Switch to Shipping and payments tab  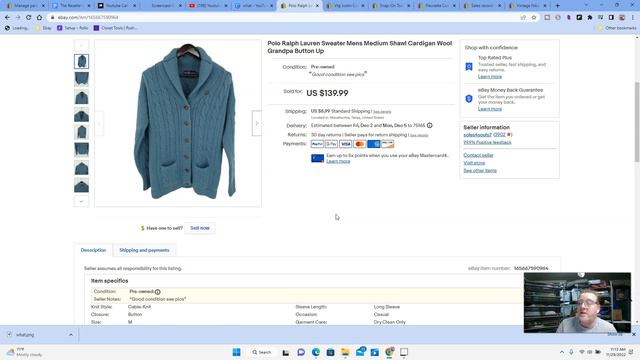coord(144,250)
